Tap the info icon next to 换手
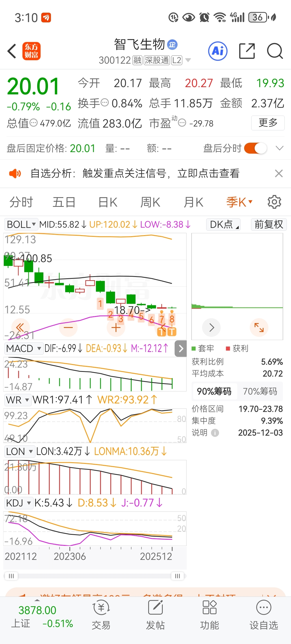The image size is (291, 644). coord(105,102)
